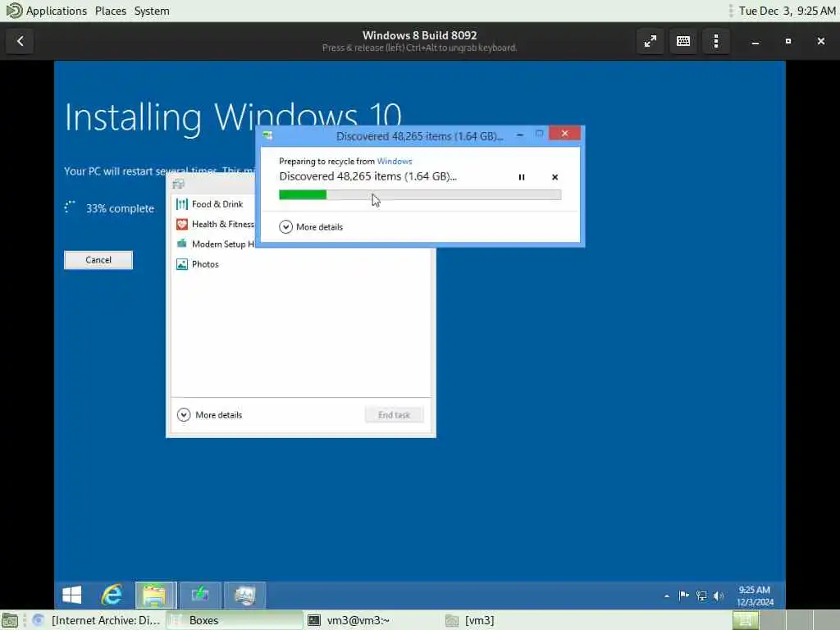Screen dimensions: 840x630
Task: Click the Action Center flag icon
Action: (683, 596)
